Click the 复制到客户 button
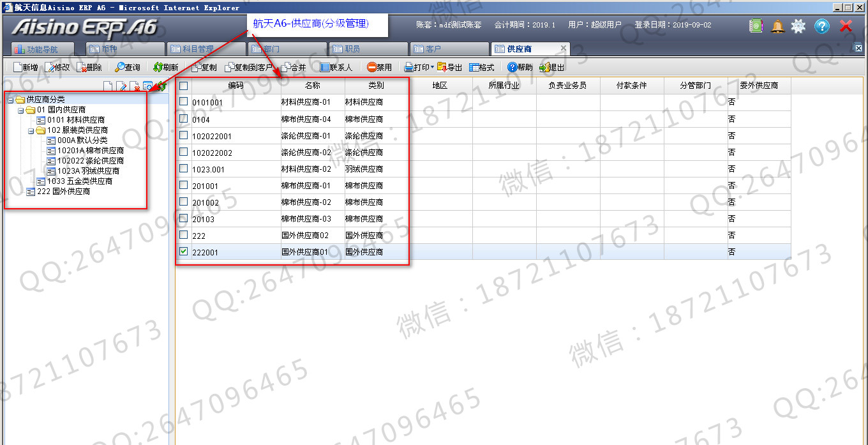The image size is (868, 445). pyautogui.click(x=249, y=67)
